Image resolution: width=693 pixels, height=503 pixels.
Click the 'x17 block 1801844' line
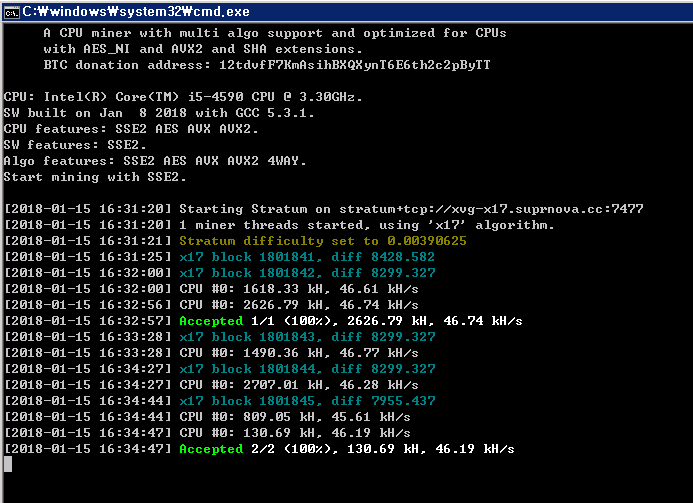219,369
